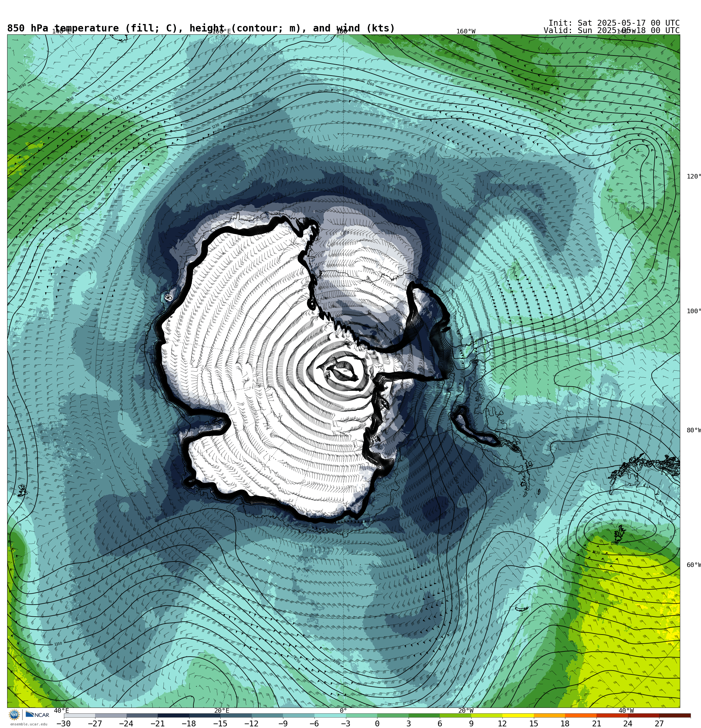The width and height of the screenshot is (701, 728).
Task: Click the 0 colorbar tick label
Action: tap(377, 723)
